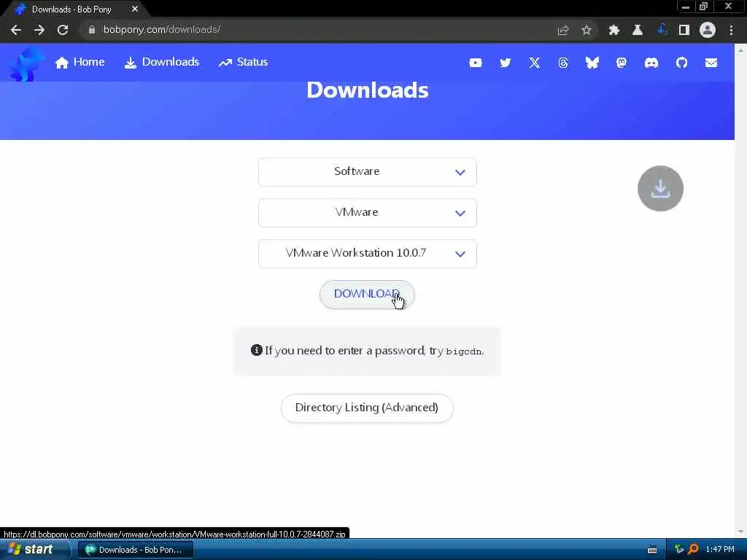Screen dimensions: 747x560
Task: Open Directory Listing (Advanced)
Action: (x=367, y=408)
